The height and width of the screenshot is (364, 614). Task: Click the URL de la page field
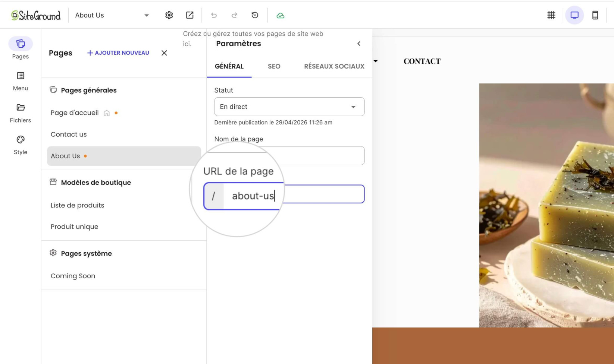click(289, 194)
